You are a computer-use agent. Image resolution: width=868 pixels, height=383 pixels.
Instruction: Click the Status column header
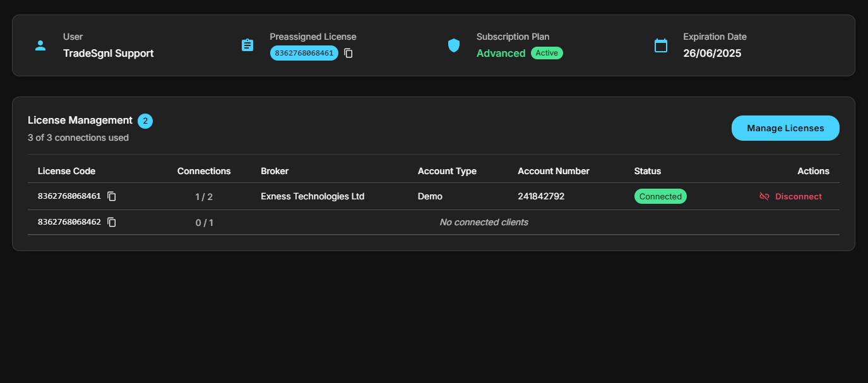(648, 171)
